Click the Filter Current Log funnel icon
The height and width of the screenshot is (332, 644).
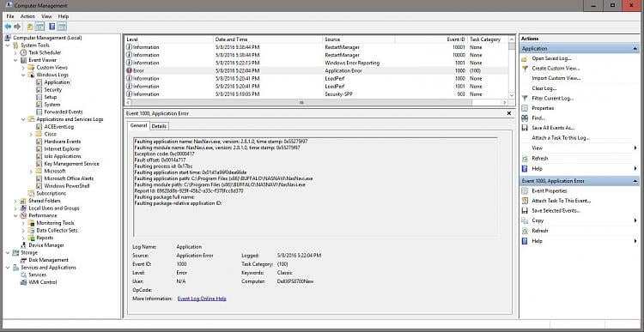click(x=525, y=98)
